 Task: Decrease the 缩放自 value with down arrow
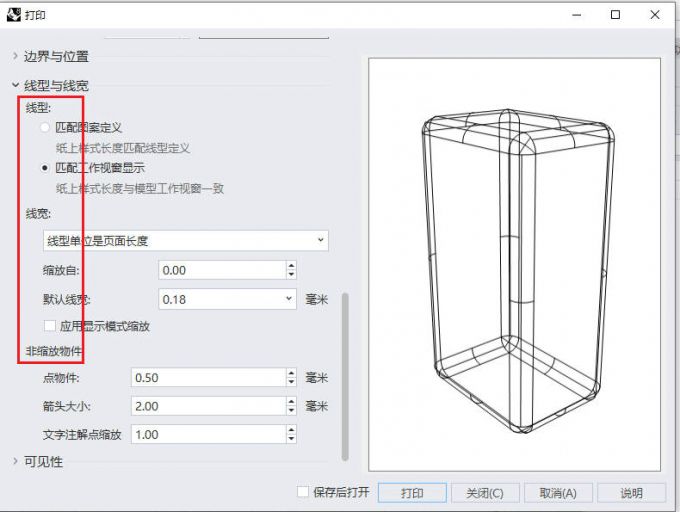click(x=291, y=275)
